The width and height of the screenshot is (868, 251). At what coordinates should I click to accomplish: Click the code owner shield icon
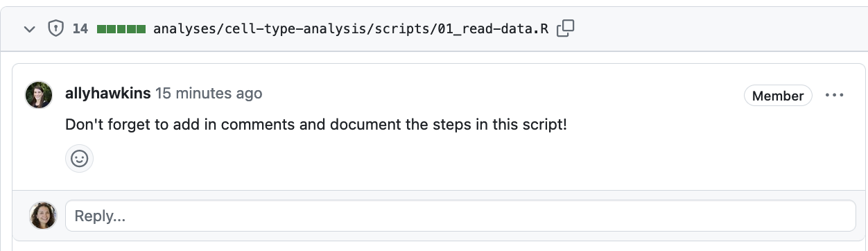55,28
